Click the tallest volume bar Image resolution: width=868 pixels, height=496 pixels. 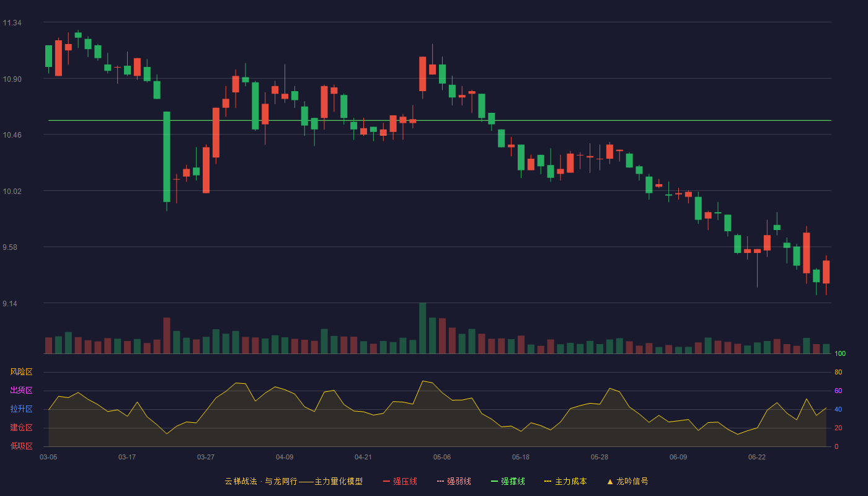coord(422,328)
